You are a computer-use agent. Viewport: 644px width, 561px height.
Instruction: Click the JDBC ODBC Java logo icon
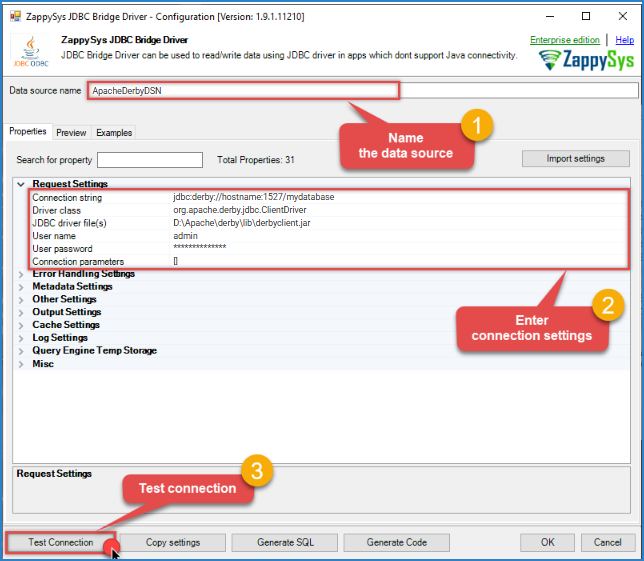pos(31,52)
